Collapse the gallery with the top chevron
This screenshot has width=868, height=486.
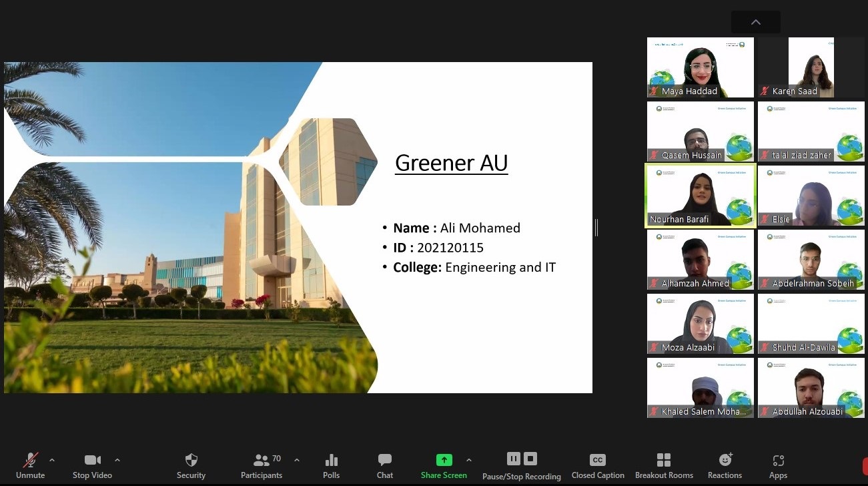click(755, 22)
